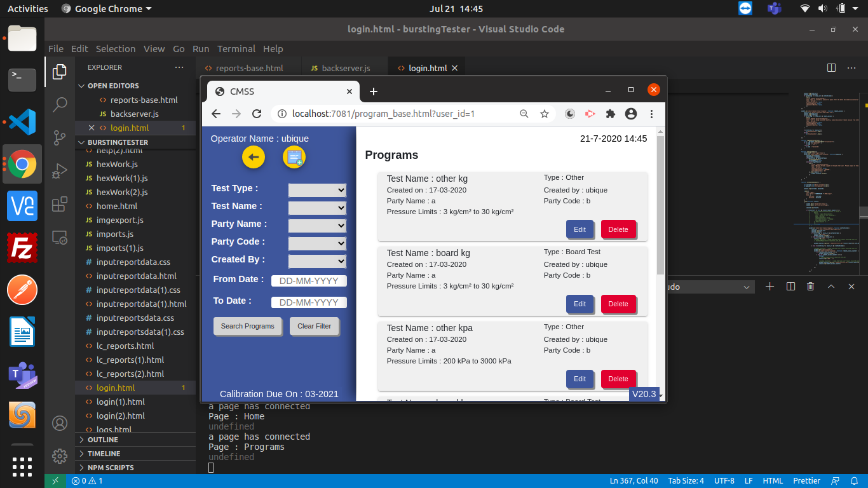The image size is (868, 488).
Task: Click the From Date input field
Action: (309, 280)
